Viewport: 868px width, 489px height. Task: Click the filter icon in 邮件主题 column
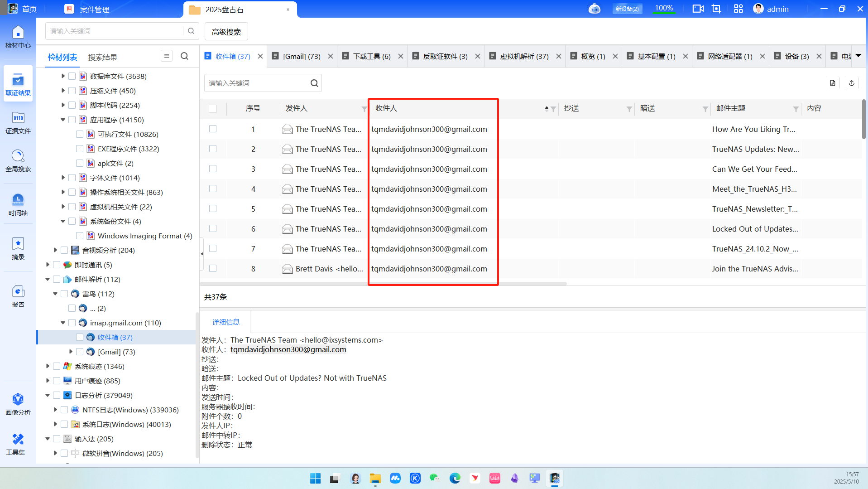796,109
